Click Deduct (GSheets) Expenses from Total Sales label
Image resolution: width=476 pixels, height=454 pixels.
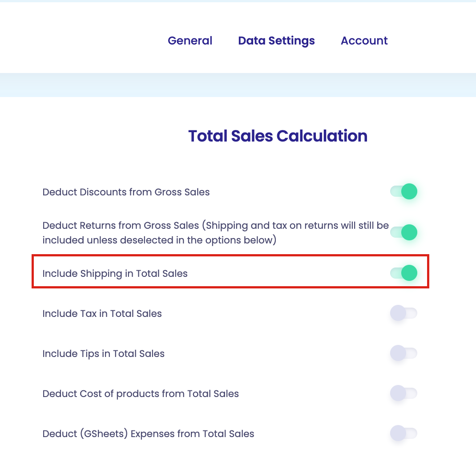tap(148, 434)
